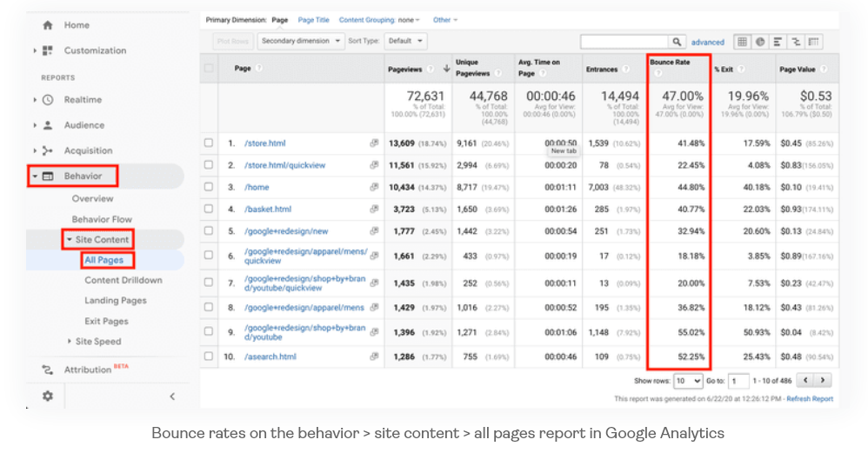The width and height of the screenshot is (868, 453).
Task: Click the Audience person icon
Action: pyautogui.click(x=48, y=125)
